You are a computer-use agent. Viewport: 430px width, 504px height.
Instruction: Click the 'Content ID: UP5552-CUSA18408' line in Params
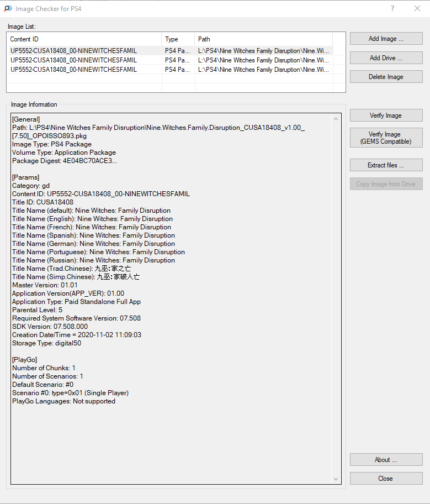click(x=101, y=194)
